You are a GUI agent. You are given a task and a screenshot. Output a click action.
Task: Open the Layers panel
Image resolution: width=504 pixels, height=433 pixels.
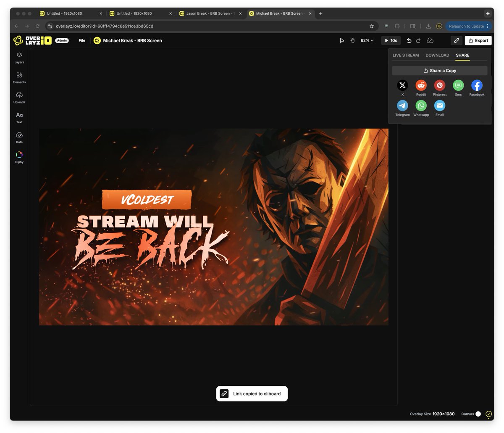click(x=19, y=58)
